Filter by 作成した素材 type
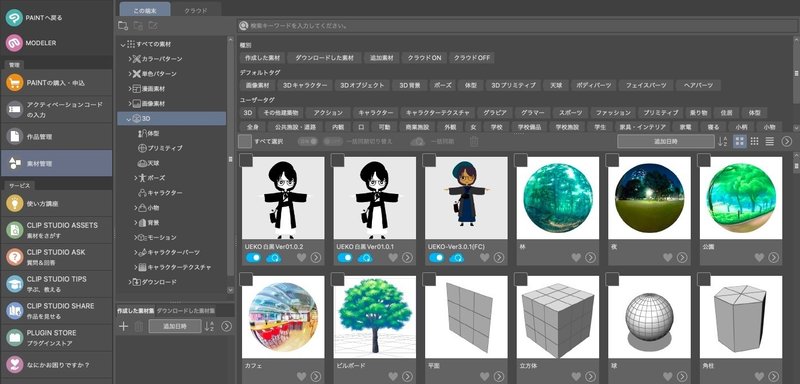The image size is (800, 384). pos(262,58)
